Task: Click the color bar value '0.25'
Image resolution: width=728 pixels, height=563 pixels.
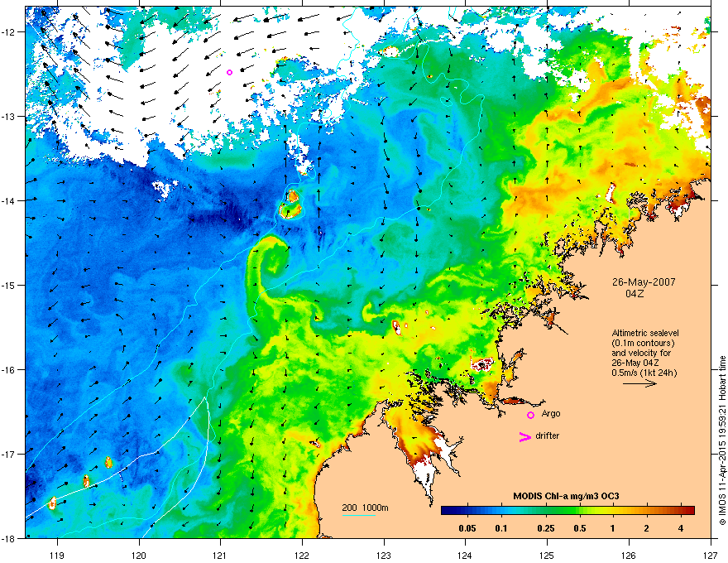Action: [546, 528]
